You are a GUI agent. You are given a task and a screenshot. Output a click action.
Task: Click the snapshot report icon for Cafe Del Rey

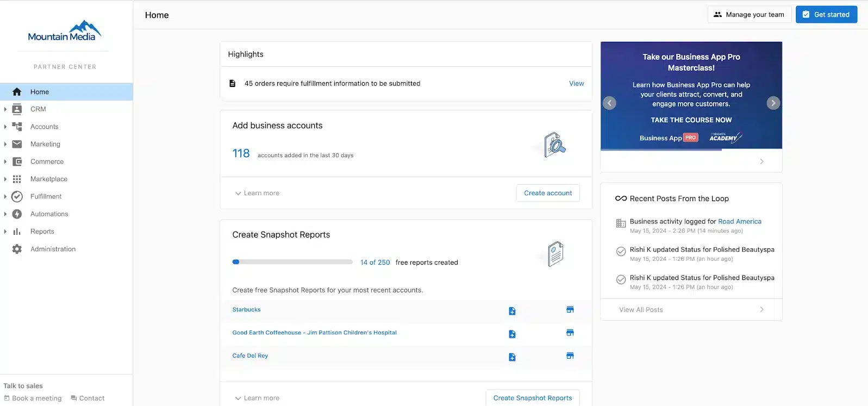(512, 357)
